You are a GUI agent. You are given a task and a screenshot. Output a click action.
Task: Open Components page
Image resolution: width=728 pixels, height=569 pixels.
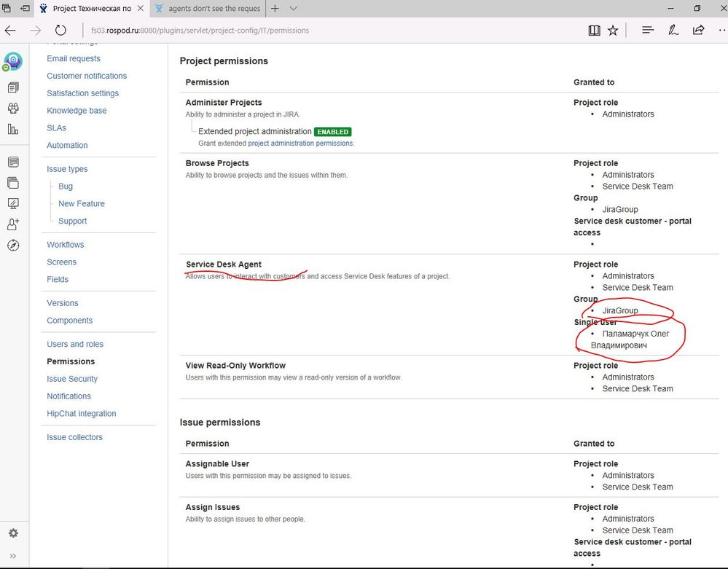70,321
